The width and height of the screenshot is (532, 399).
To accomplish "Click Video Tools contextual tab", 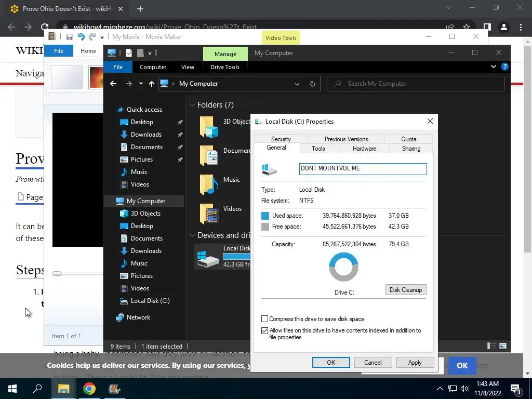I will pyautogui.click(x=281, y=38).
